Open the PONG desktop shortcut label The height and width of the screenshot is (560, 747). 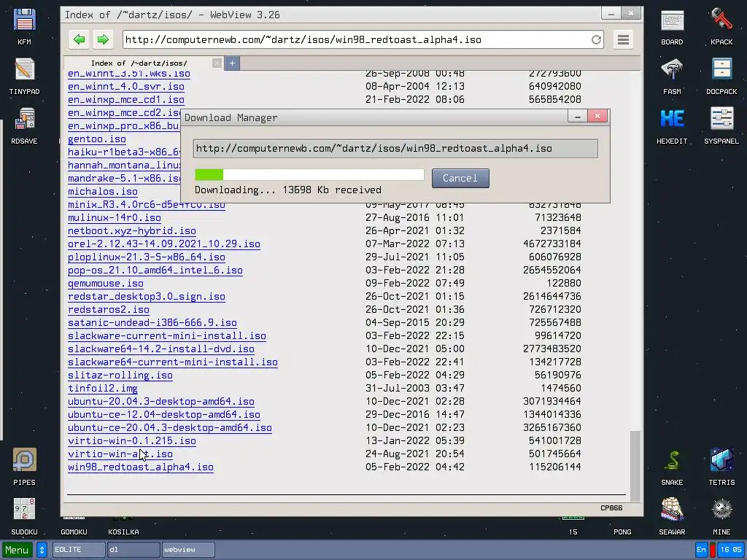coord(622,532)
